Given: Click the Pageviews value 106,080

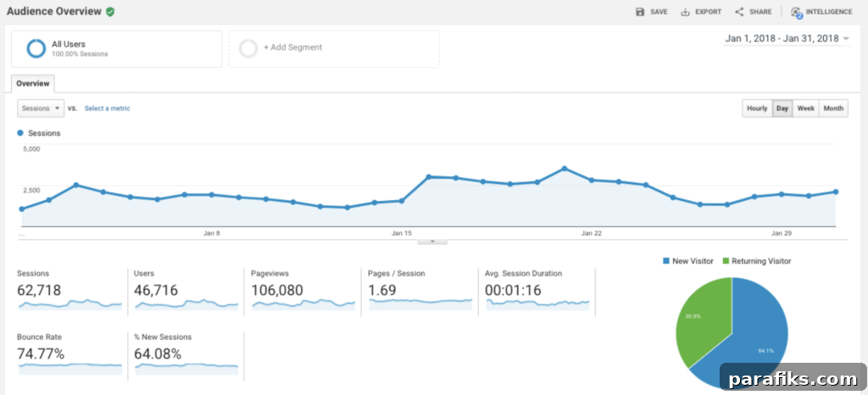Looking at the screenshot, I should (277, 290).
